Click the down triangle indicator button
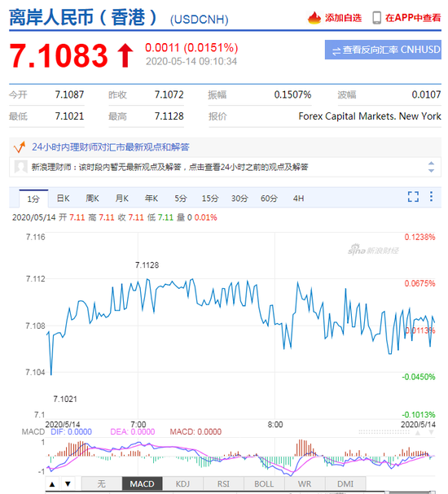448x494 pixels. 68,484
